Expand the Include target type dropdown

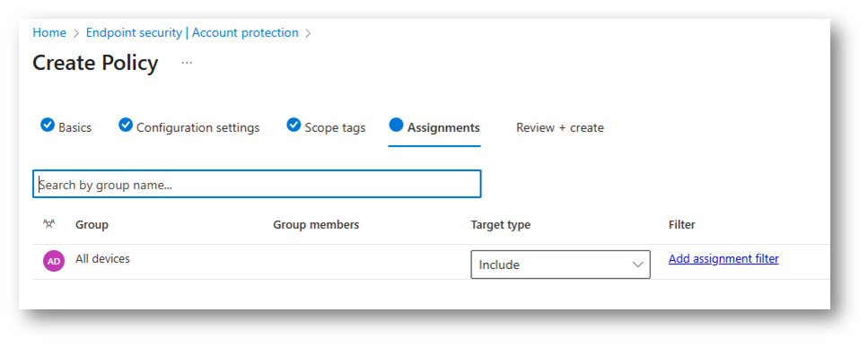tap(560, 265)
